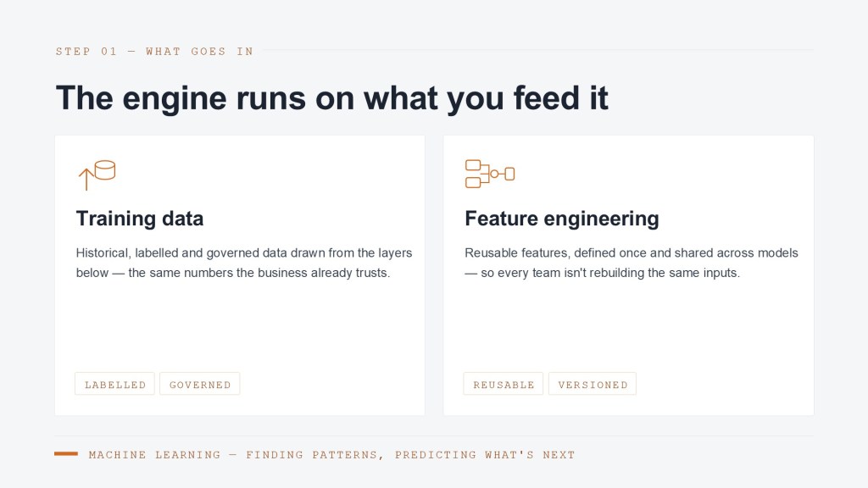Click the feature pipeline nodes icon
Viewport: 868px width, 488px height.
pyautogui.click(x=490, y=174)
